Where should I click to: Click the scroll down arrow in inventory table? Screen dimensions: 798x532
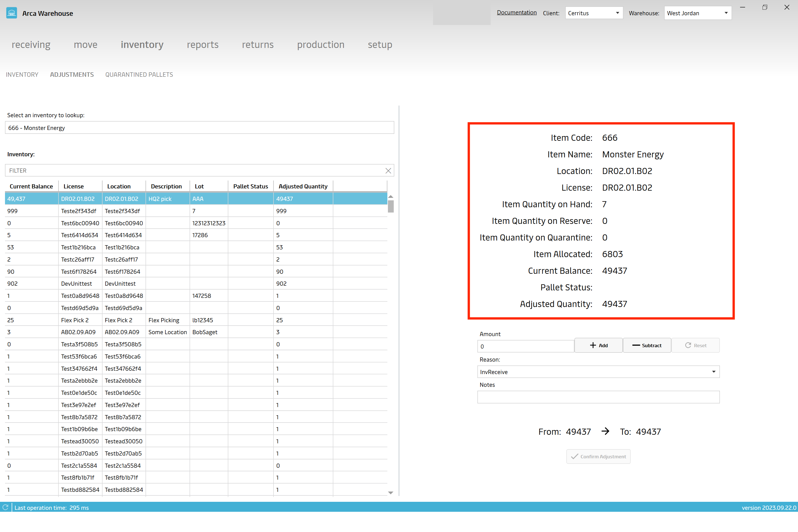(390, 493)
